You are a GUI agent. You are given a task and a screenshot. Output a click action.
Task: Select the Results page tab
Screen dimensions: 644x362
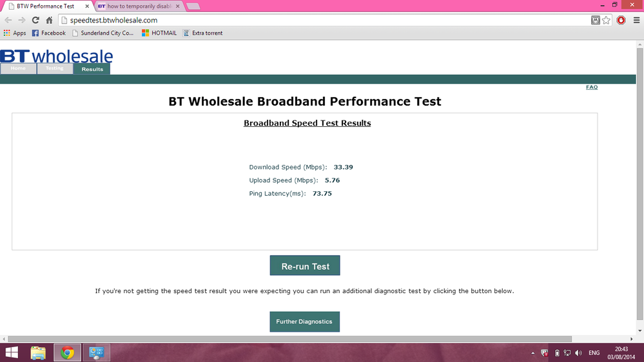coord(92,69)
